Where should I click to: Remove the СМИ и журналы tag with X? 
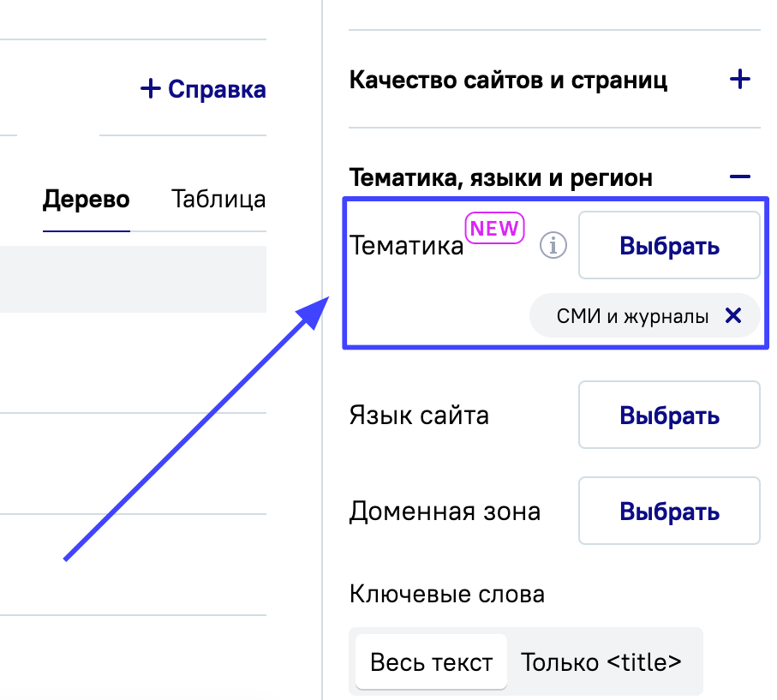732,316
